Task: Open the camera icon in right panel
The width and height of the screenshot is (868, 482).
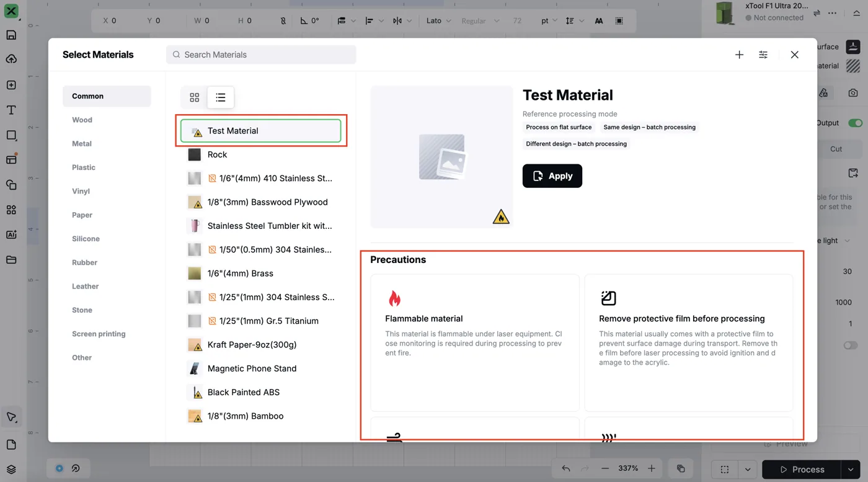Action: pyautogui.click(x=853, y=92)
